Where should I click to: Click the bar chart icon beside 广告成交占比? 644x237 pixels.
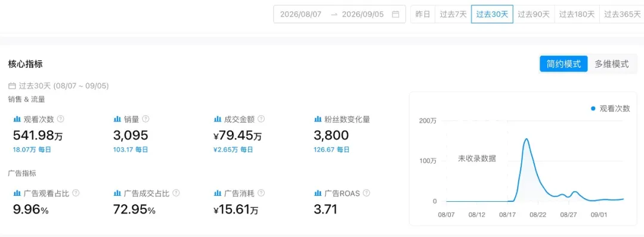[117, 193]
